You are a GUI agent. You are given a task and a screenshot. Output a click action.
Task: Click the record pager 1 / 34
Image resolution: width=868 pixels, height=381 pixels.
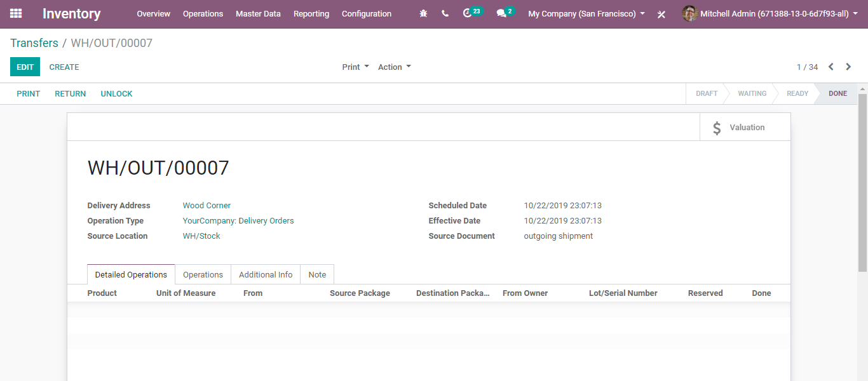tap(807, 67)
